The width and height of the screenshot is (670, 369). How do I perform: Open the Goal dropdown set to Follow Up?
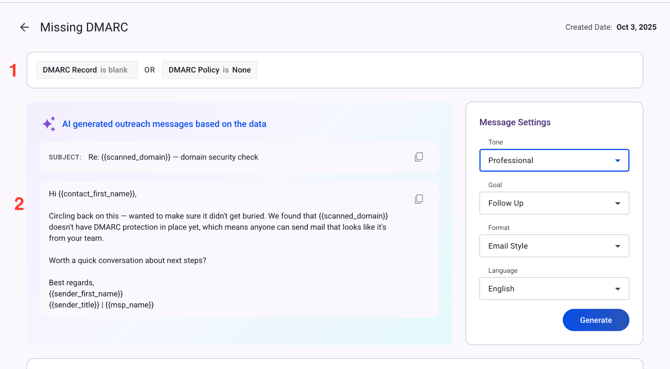[554, 203]
